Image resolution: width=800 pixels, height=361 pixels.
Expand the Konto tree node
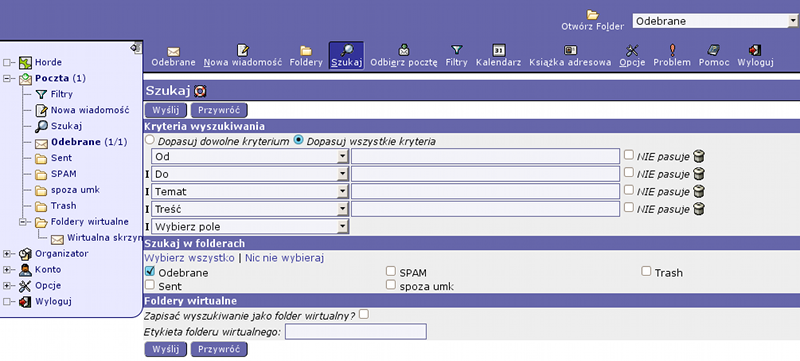7,270
